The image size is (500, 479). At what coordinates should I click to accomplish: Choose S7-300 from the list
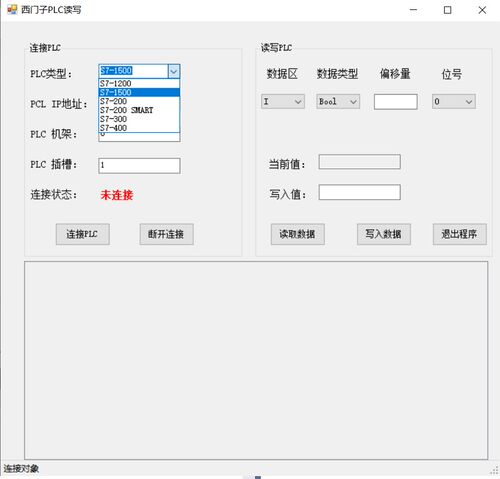click(139, 119)
